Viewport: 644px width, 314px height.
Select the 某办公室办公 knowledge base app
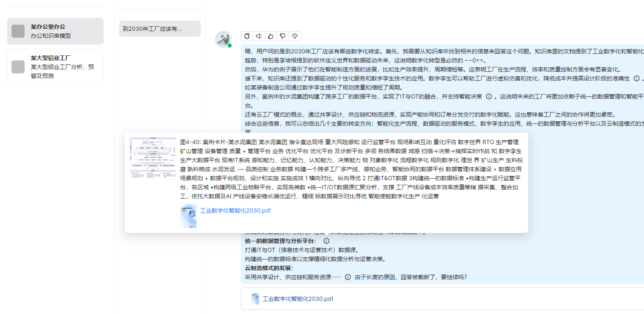tap(55, 31)
